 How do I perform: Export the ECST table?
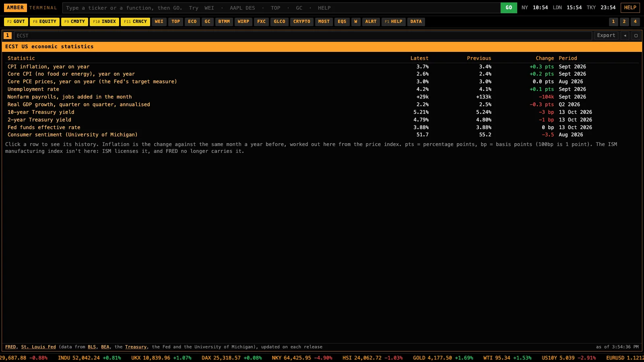(x=606, y=35)
